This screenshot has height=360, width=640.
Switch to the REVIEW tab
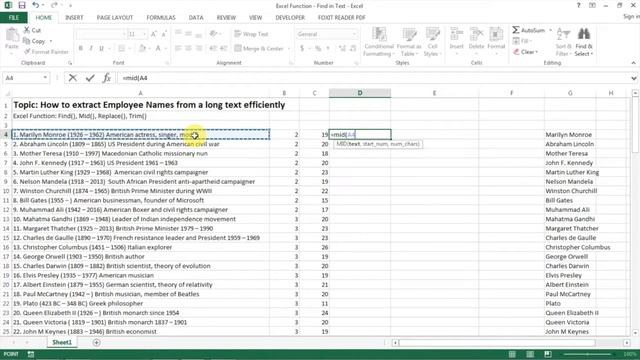tap(226, 18)
